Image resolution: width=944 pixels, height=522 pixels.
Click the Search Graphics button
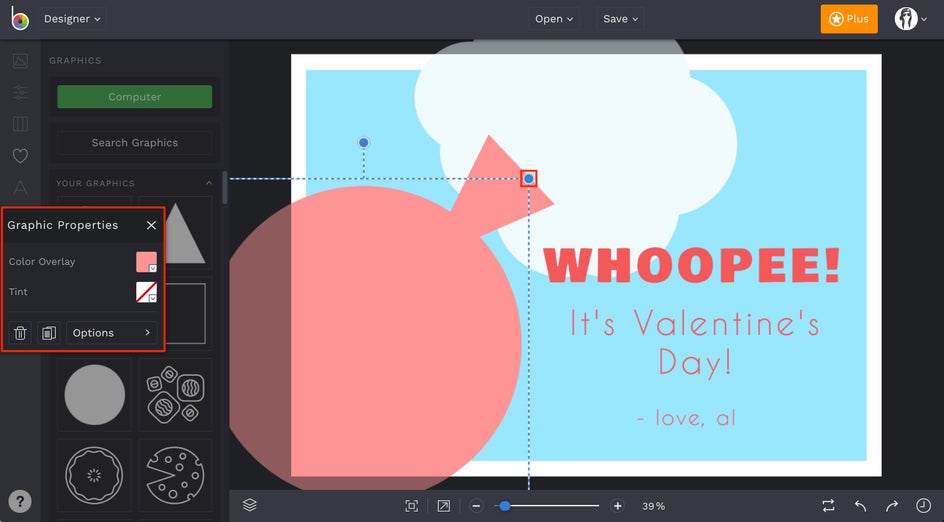tap(134, 143)
